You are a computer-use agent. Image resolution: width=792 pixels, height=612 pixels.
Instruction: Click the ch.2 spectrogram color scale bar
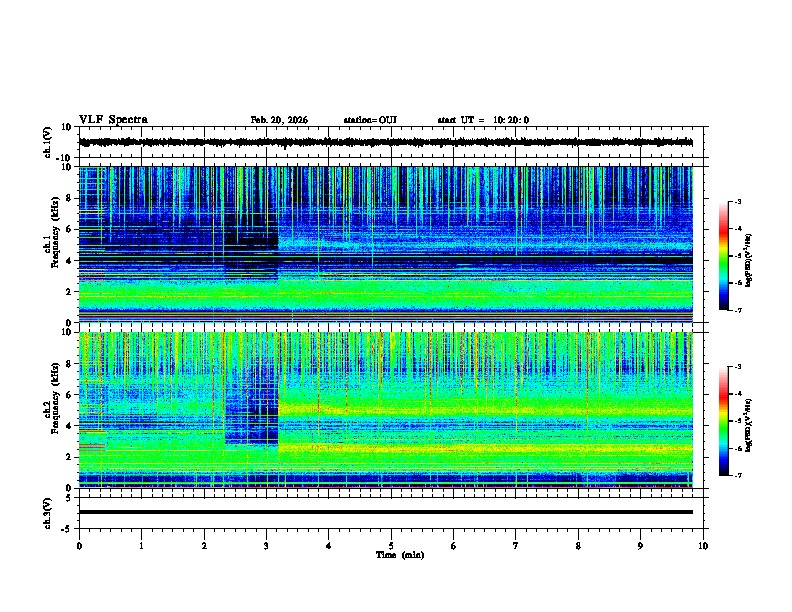coord(724,421)
